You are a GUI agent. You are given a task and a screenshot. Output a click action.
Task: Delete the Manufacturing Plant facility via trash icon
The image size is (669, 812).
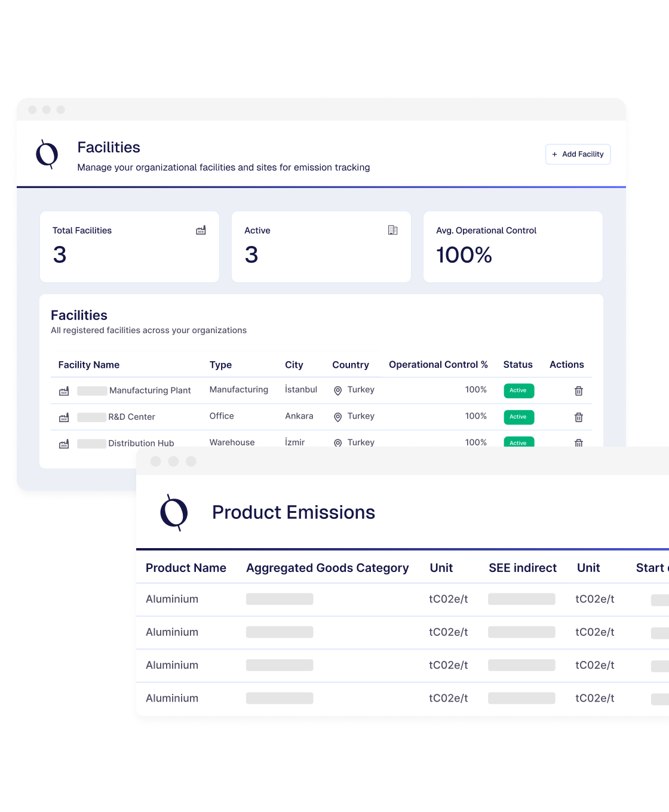coord(578,391)
